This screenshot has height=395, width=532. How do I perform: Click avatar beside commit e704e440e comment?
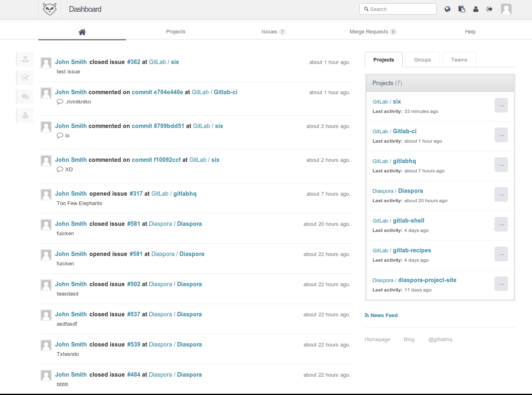point(46,93)
